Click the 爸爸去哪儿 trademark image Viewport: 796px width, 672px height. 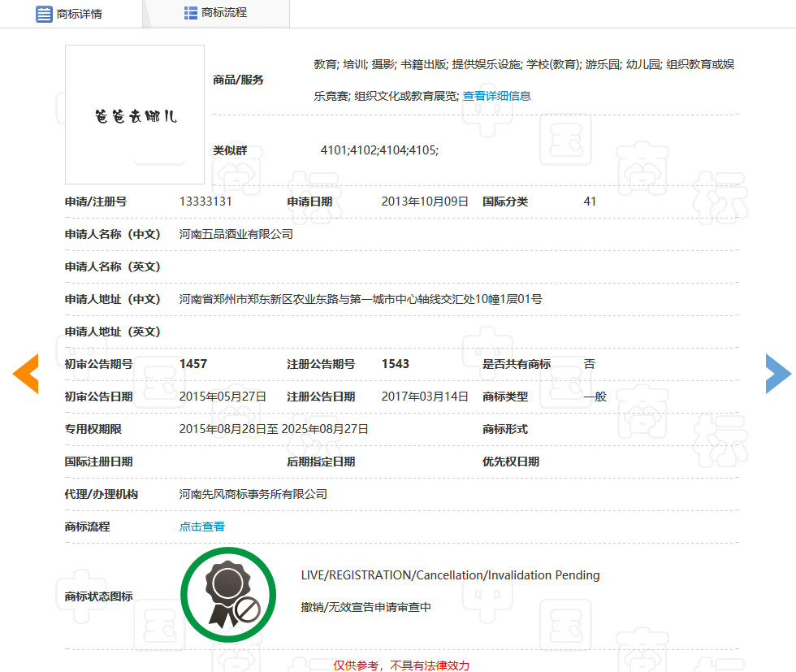coord(135,115)
